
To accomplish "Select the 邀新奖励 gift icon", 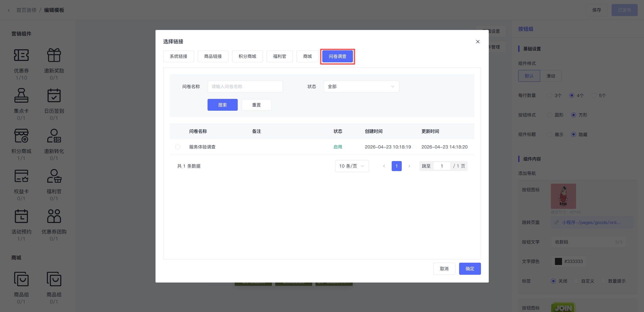I will [54, 55].
